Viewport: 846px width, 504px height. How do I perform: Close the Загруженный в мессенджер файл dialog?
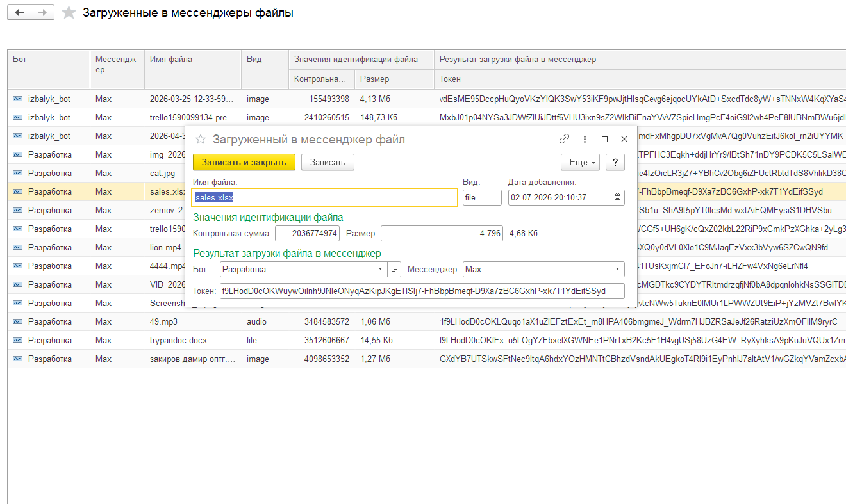[x=624, y=139]
